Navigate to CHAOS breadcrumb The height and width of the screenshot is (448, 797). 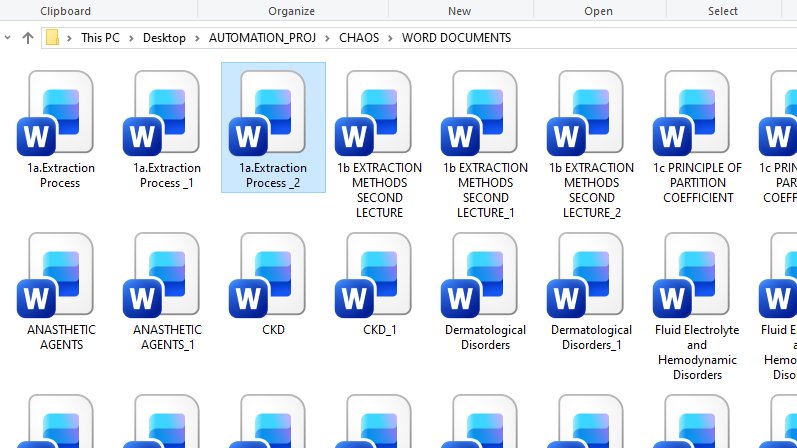tap(359, 38)
